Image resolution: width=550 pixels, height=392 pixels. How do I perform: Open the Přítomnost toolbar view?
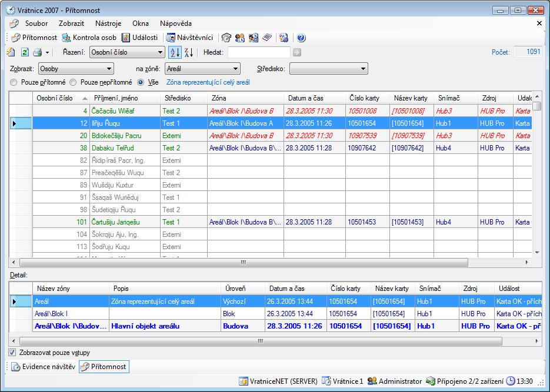(x=34, y=38)
